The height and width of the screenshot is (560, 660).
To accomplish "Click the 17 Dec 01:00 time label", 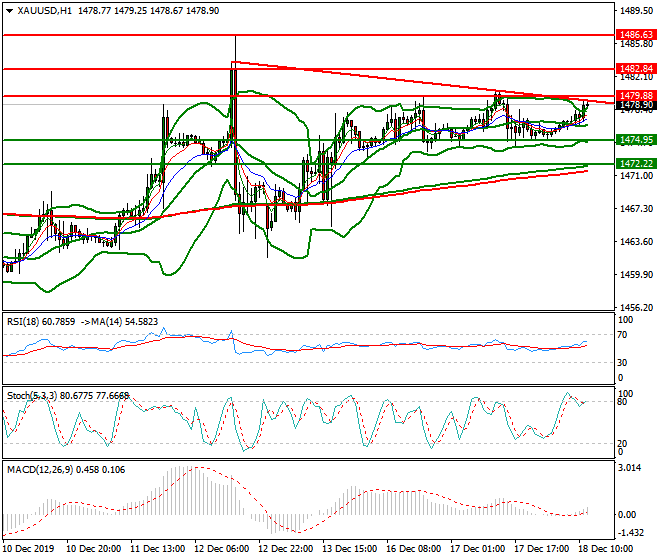I will pos(477,549).
